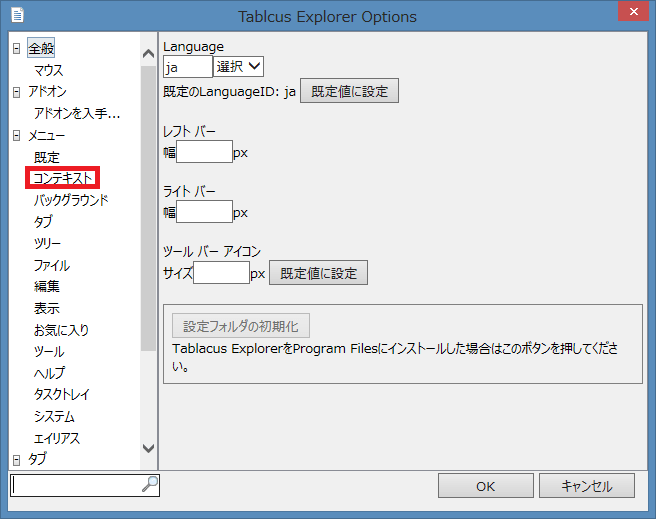The width and height of the screenshot is (656, 519).
Task: Select マウス under 全般
Action: click(x=48, y=70)
